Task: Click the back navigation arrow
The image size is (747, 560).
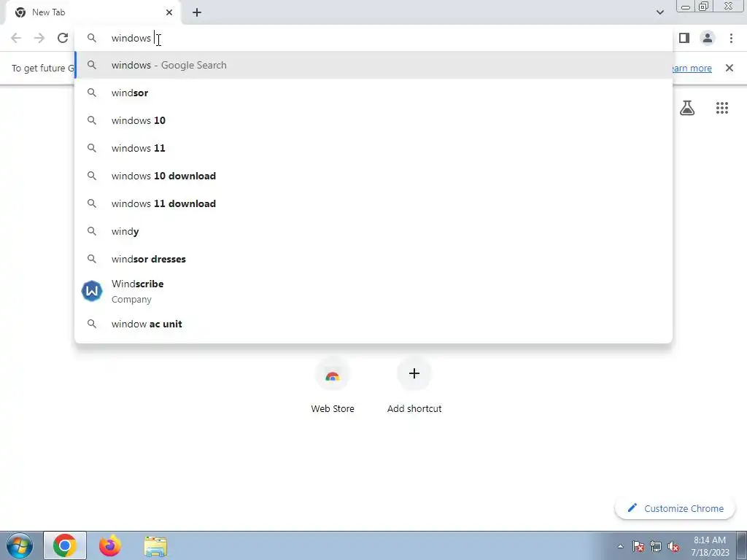Action: [x=16, y=38]
